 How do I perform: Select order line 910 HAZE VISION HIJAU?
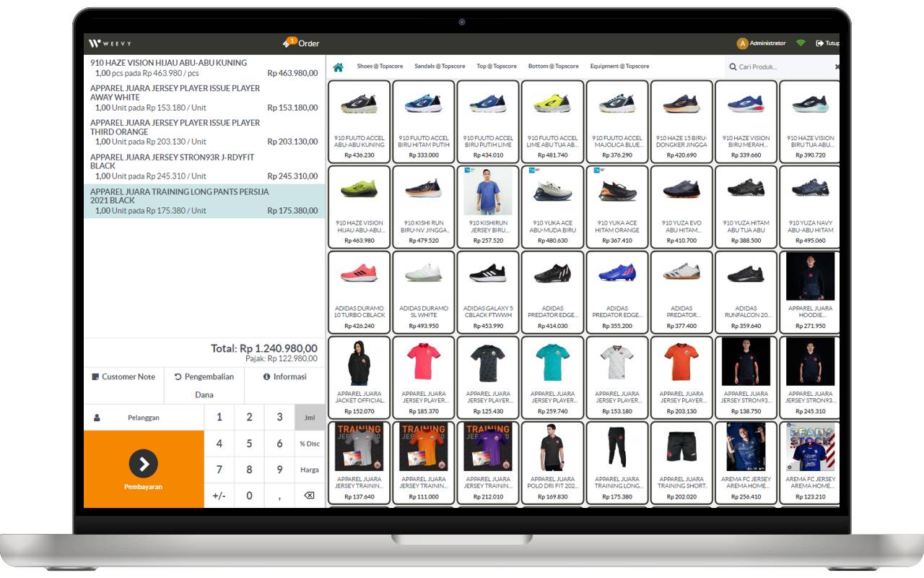click(x=204, y=68)
